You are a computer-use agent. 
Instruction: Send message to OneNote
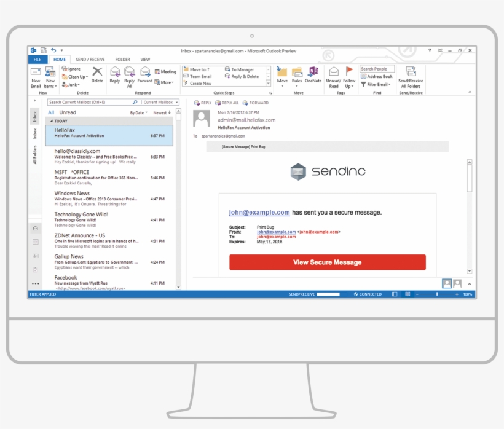(313, 75)
